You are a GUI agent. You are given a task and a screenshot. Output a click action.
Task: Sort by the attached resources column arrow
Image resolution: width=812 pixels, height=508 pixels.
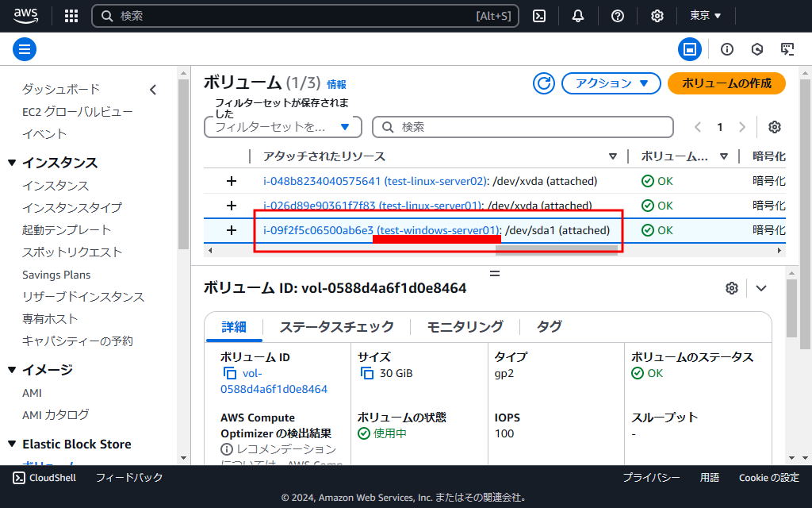click(x=613, y=156)
